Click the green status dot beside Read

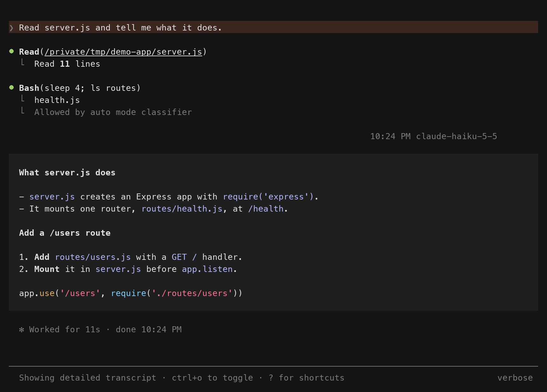pyautogui.click(x=11, y=51)
